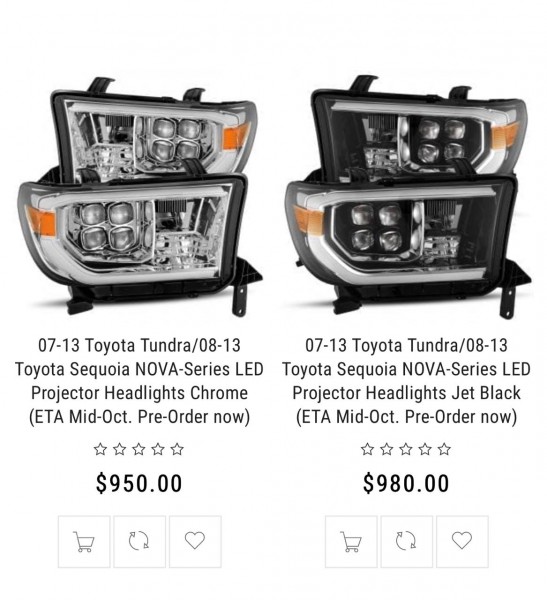Open Chrome NOVA-Series headlights product title
547x600 pixels.
pyautogui.click(x=139, y=381)
